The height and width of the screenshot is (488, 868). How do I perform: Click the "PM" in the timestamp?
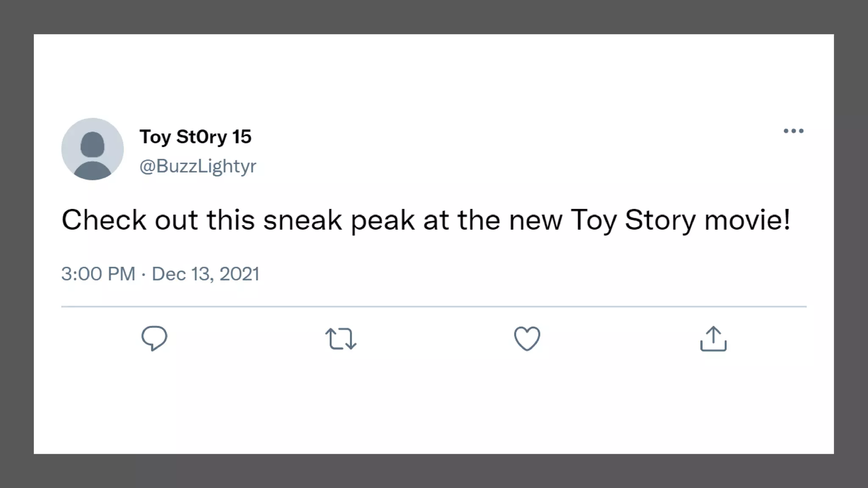122,274
